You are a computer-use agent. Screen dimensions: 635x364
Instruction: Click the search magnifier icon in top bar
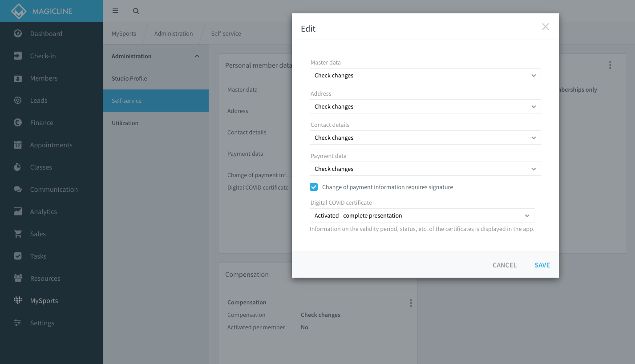(x=136, y=11)
